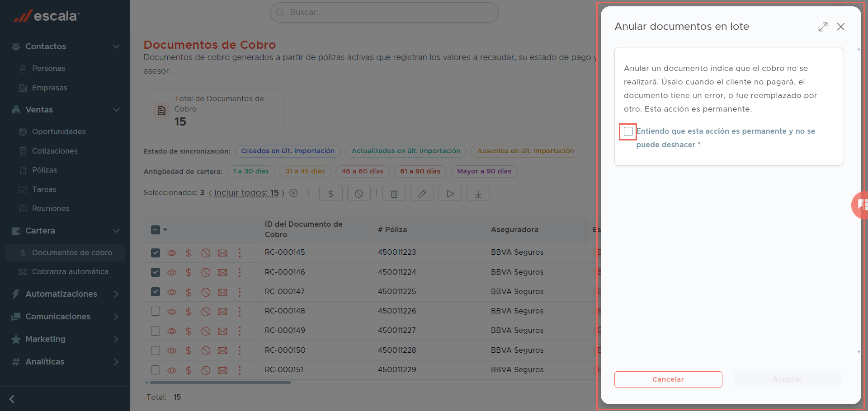Screen dimensions: 868x411
Task: Click the escala logo
Action: click(47, 16)
